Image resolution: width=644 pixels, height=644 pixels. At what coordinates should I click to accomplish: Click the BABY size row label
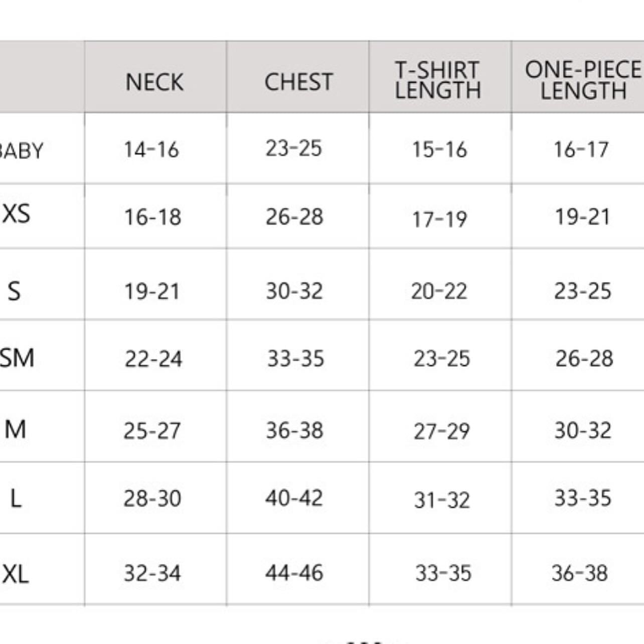(x=21, y=150)
